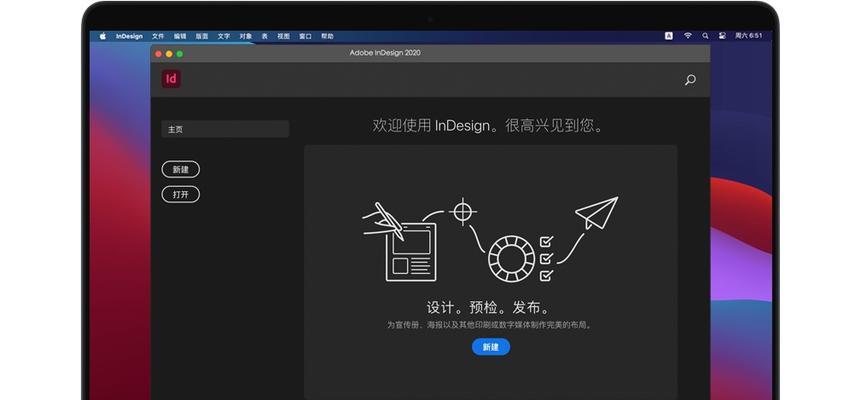Open the 文字 menu
The width and height of the screenshot is (861, 400).
pos(224,36)
